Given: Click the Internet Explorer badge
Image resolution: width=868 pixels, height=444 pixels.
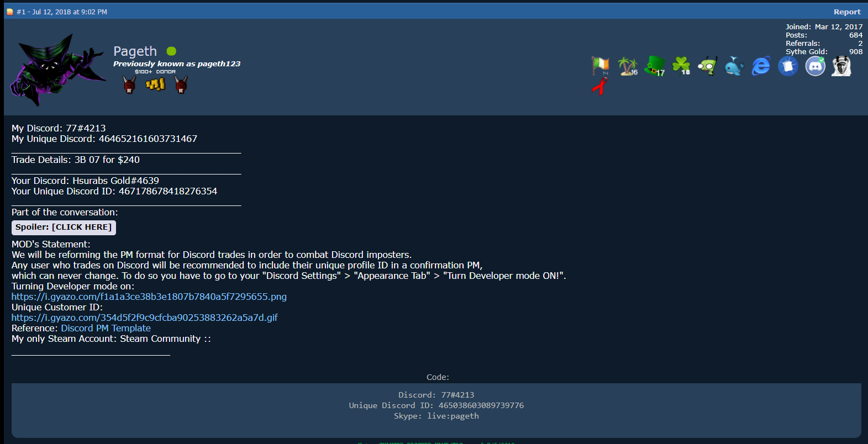Looking at the screenshot, I should click(x=761, y=66).
